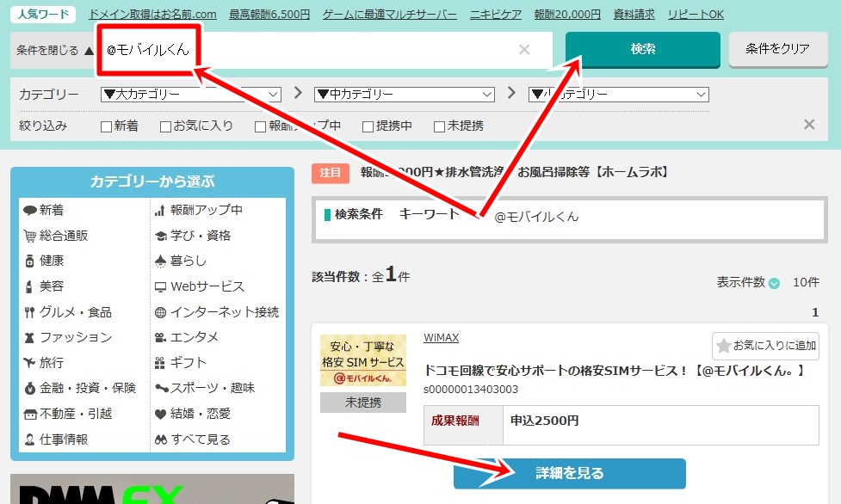Clear the search keyword with the X icon
This screenshot has width=841, height=504.
point(524,50)
